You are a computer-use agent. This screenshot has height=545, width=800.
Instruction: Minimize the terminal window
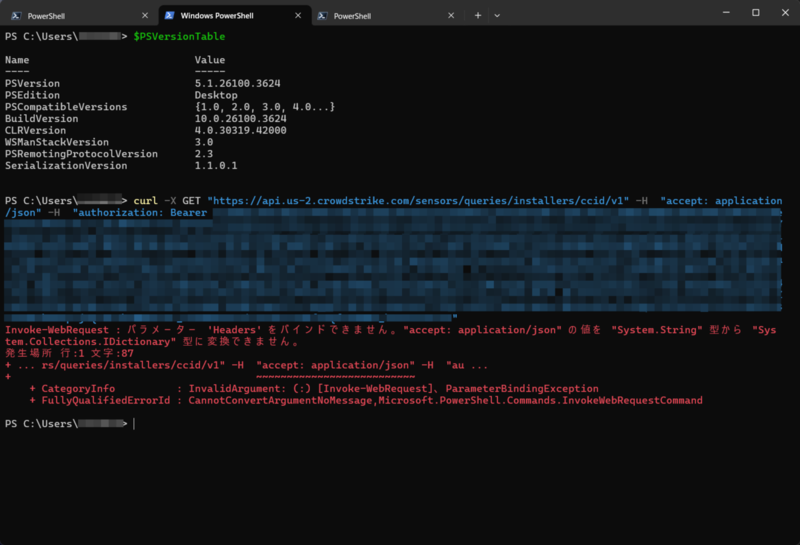click(726, 12)
